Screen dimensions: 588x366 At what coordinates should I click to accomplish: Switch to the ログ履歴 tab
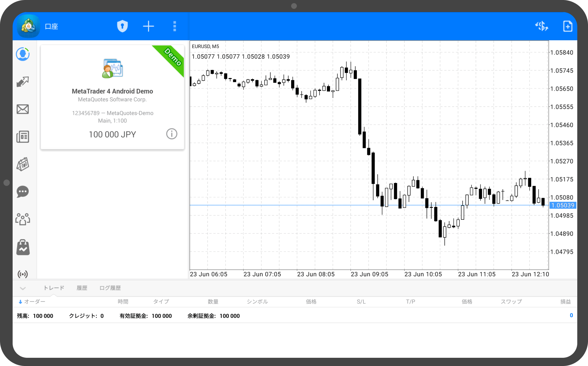[x=110, y=288]
